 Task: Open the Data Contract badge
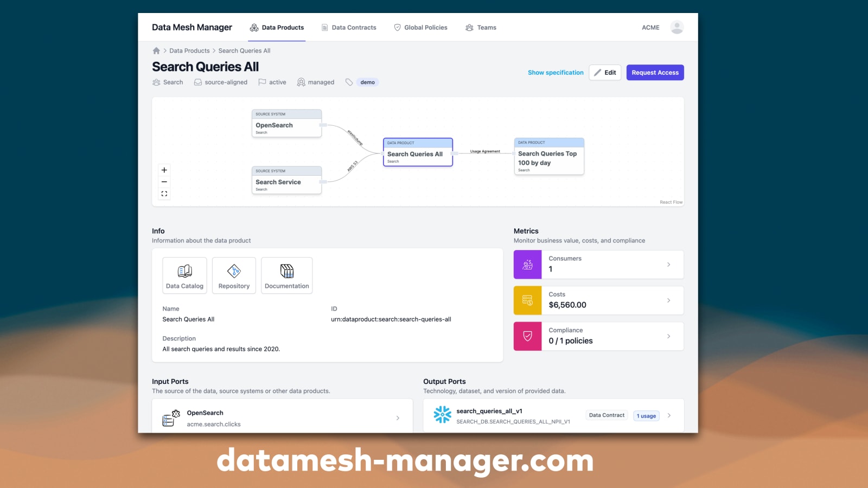tap(607, 415)
